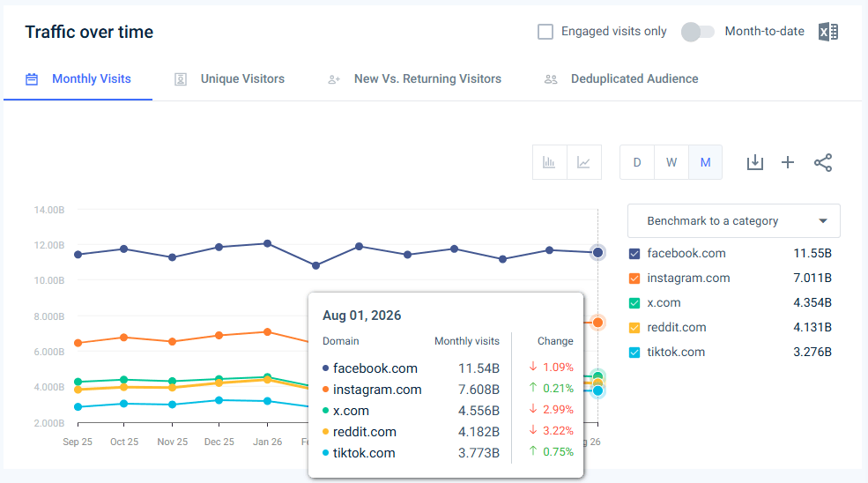Click 12.00B y-axis label
Screen dimensions: 868x483
point(48,245)
